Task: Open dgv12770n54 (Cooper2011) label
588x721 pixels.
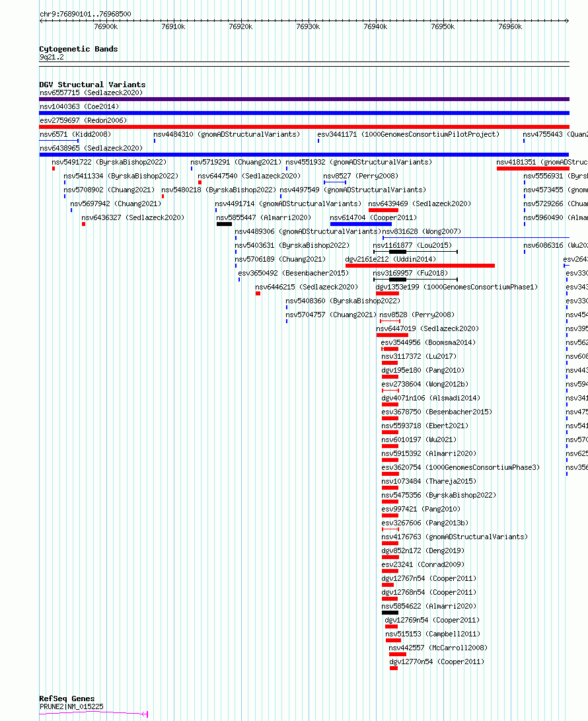Action: [x=437, y=662]
